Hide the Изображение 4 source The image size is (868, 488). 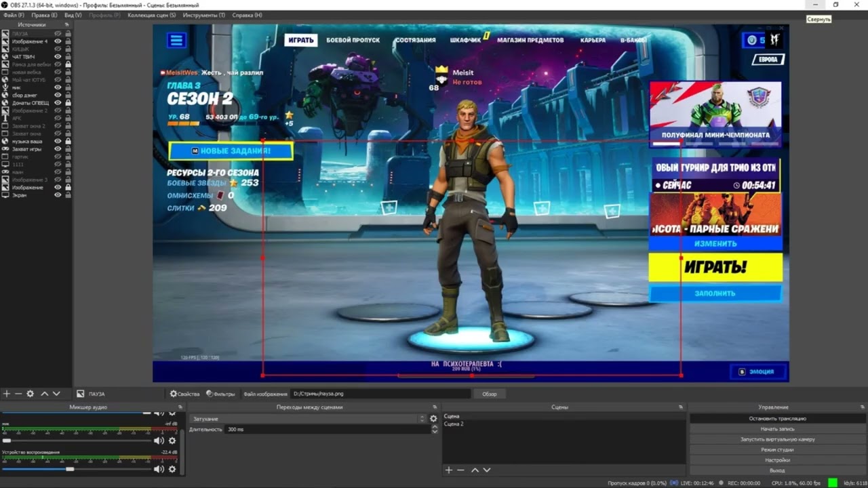58,41
